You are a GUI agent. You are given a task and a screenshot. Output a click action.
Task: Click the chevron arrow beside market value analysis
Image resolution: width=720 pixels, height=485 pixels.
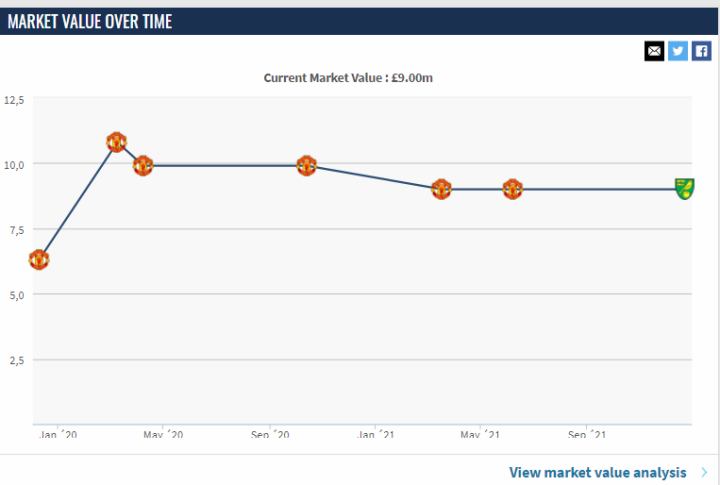(704, 472)
